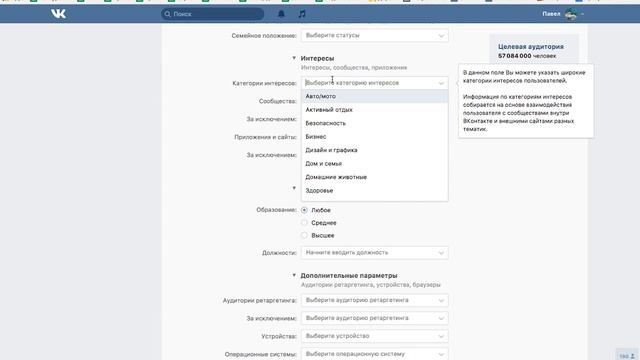This screenshot has height=360, width=640.
Task: Choose Высшее education radio button
Action: click(x=304, y=236)
